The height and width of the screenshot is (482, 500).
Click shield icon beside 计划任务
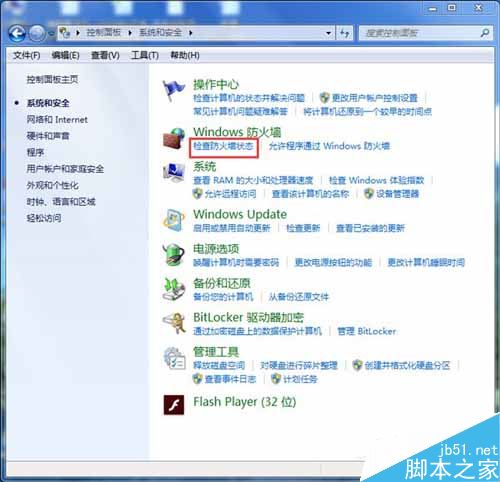pos(276,379)
